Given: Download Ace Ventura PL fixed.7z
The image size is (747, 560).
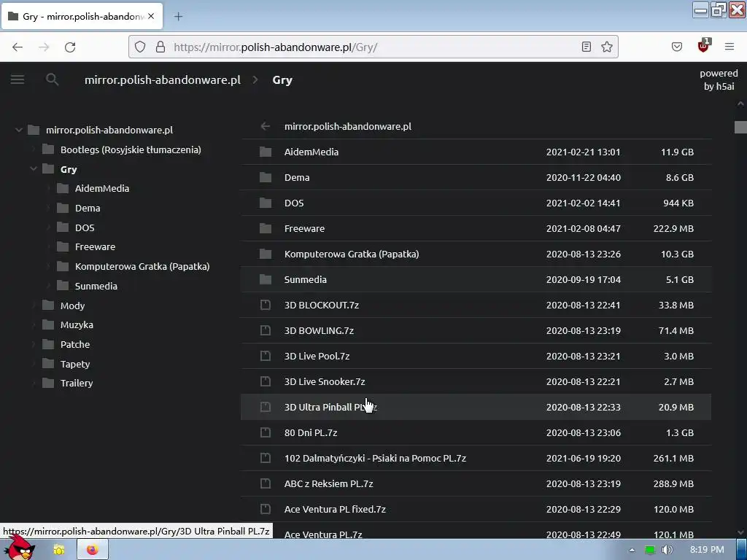Looking at the screenshot, I should [x=335, y=509].
